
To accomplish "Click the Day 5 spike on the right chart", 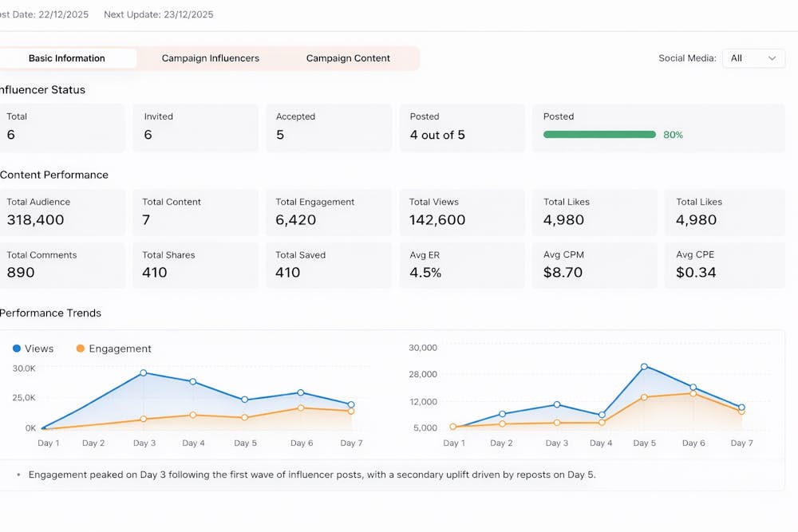I will coord(645,368).
